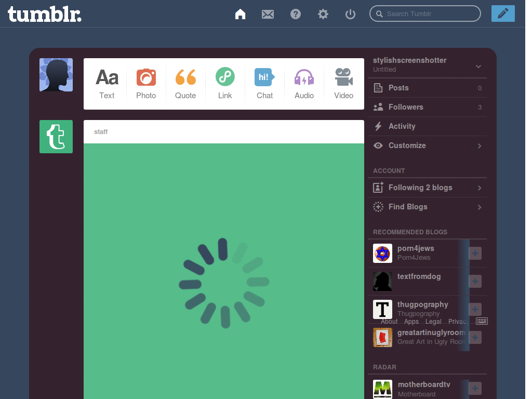Click the chevron beside Customize
The height and width of the screenshot is (399, 532).
click(480, 146)
